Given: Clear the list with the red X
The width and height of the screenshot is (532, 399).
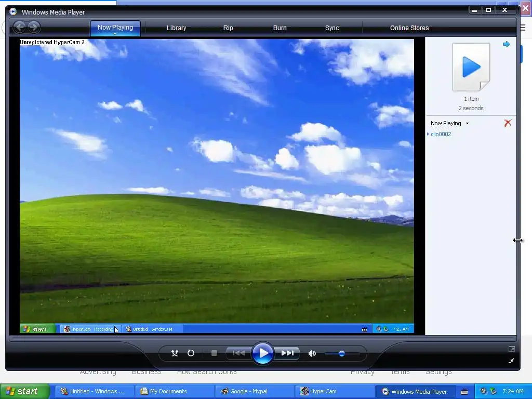Looking at the screenshot, I should pos(508,123).
